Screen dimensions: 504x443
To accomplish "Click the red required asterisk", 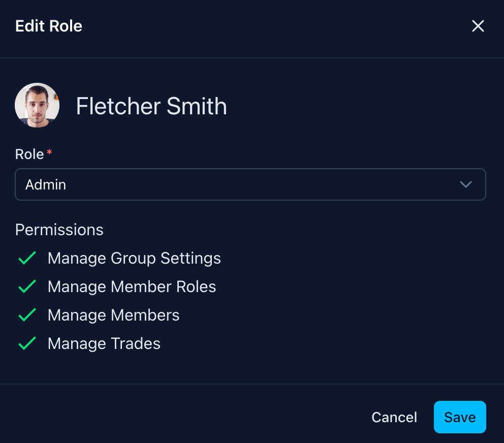I will [x=49, y=152].
